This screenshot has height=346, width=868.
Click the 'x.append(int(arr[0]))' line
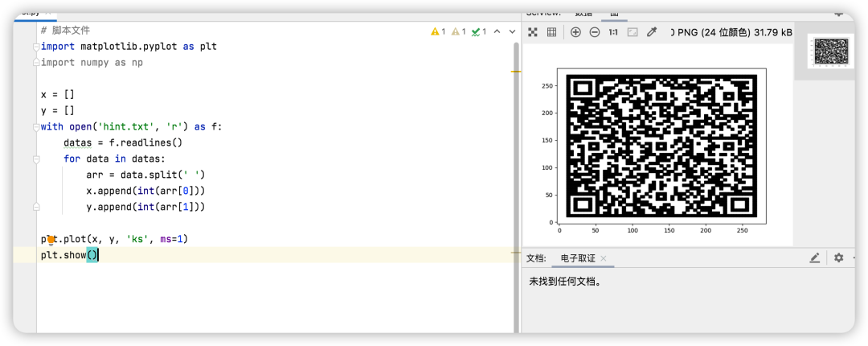145,192
